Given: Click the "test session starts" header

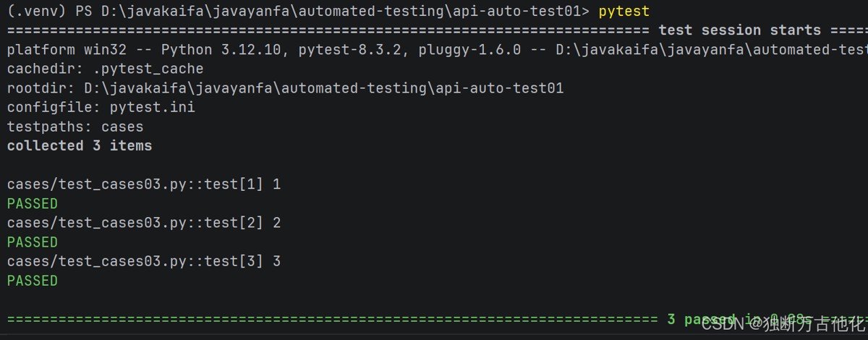Looking at the screenshot, I should tap(739, 30).
